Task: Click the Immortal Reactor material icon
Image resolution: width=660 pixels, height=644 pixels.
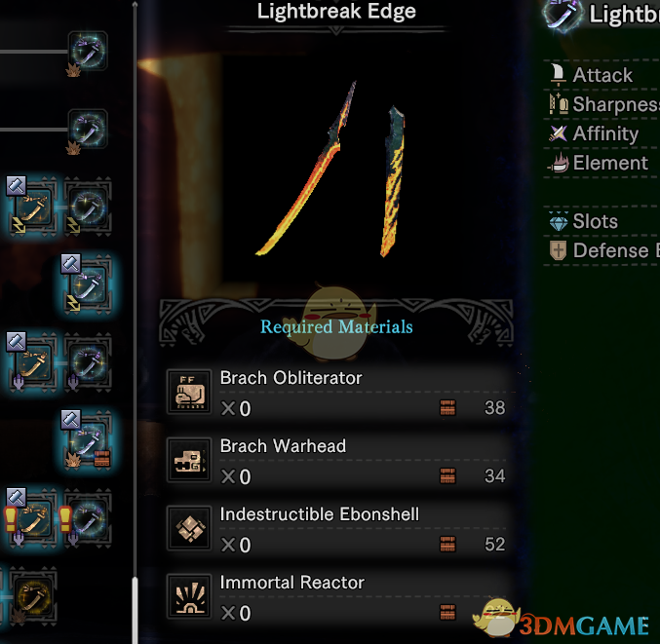Action: tap(189, 596)
